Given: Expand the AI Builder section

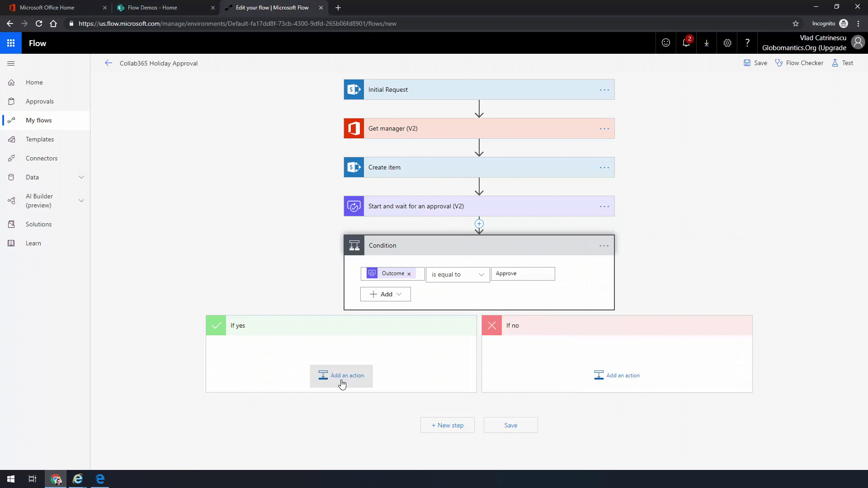Looking at the screenshot, I should coord(81,201).
